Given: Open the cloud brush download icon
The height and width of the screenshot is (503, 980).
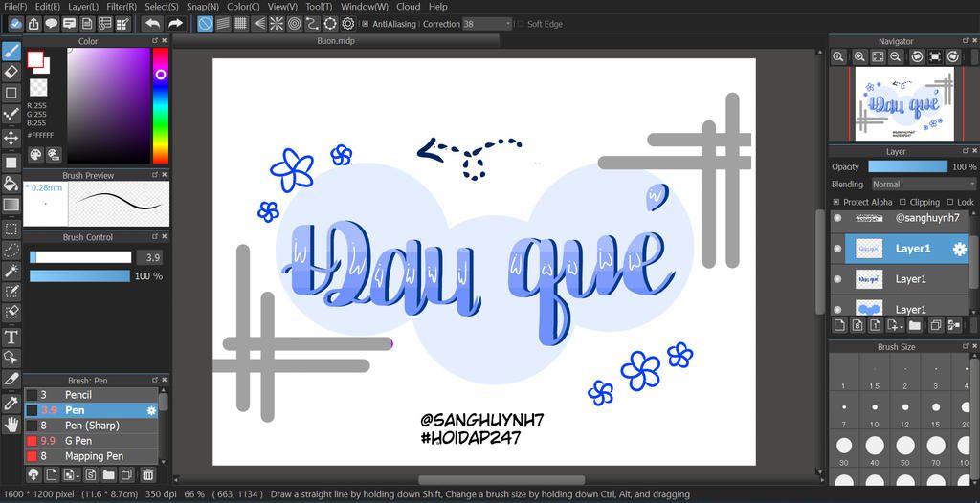Looking at the screenshot, I should (33, 475).
